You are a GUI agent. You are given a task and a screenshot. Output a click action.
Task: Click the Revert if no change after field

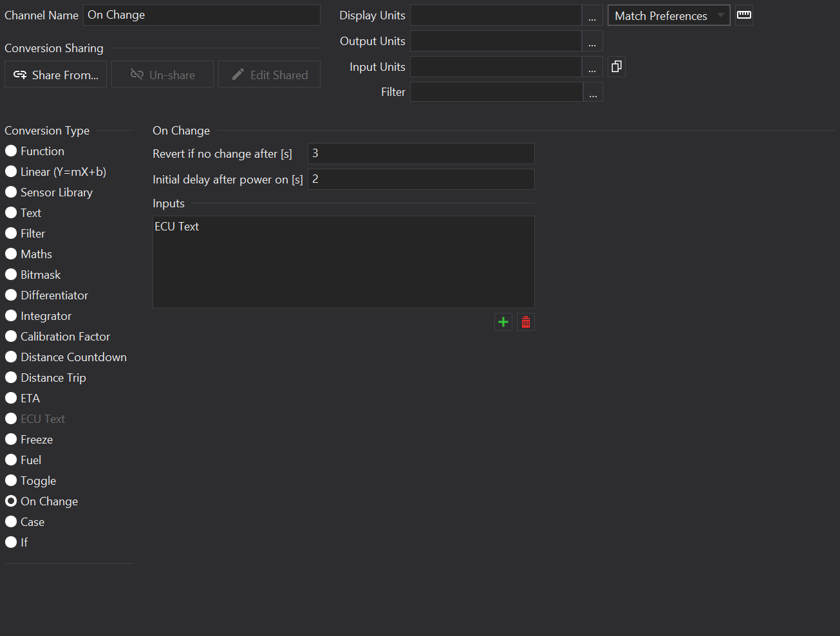420,154
